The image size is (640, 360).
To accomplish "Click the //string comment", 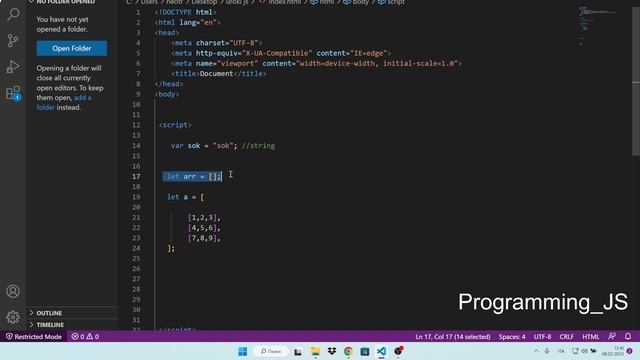I will 258,146.
